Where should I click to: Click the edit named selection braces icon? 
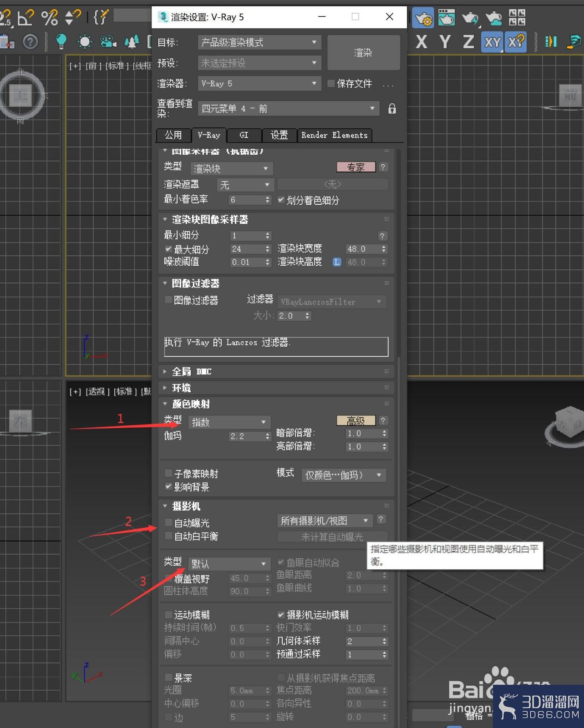[101, 17]
